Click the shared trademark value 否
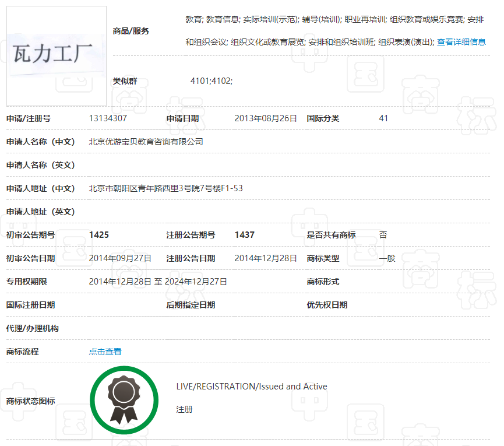504x446 pixels. point(383,235)
